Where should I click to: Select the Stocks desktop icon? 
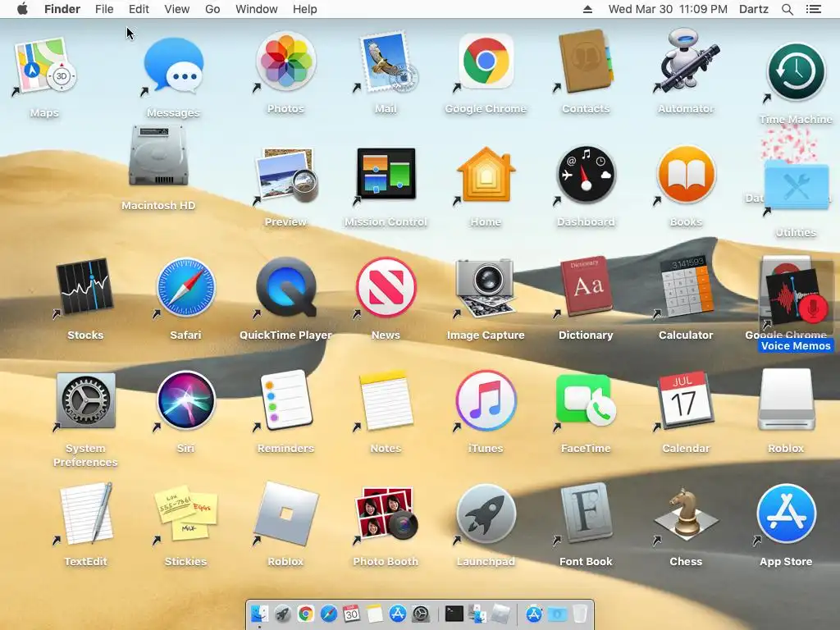tap(85, 288)
